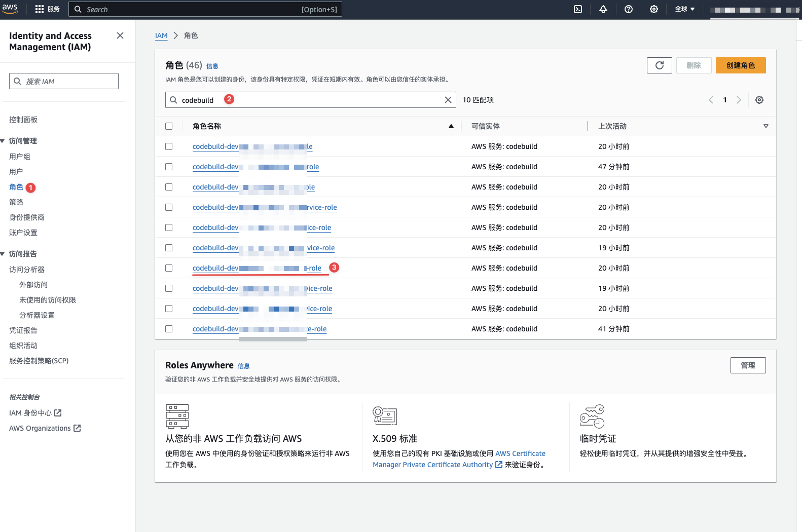Select 角色 in sidebar
Image resolution: width=802 pixels, height=532 pixels.
point(16,187)
